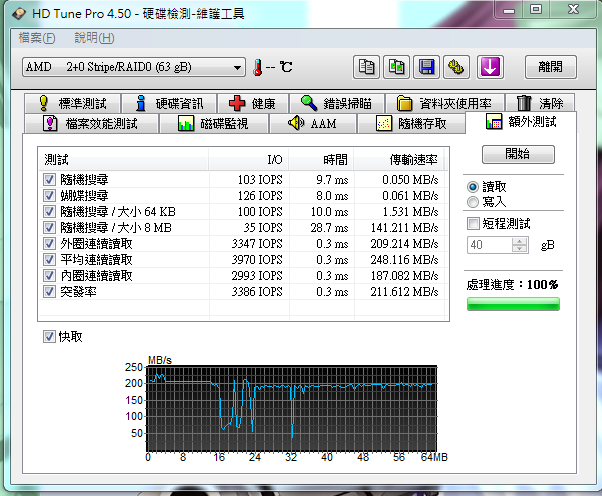The height and width of the screenshot is (496, 602).
Task: Click the 離開 exit button
Action: 551,67
